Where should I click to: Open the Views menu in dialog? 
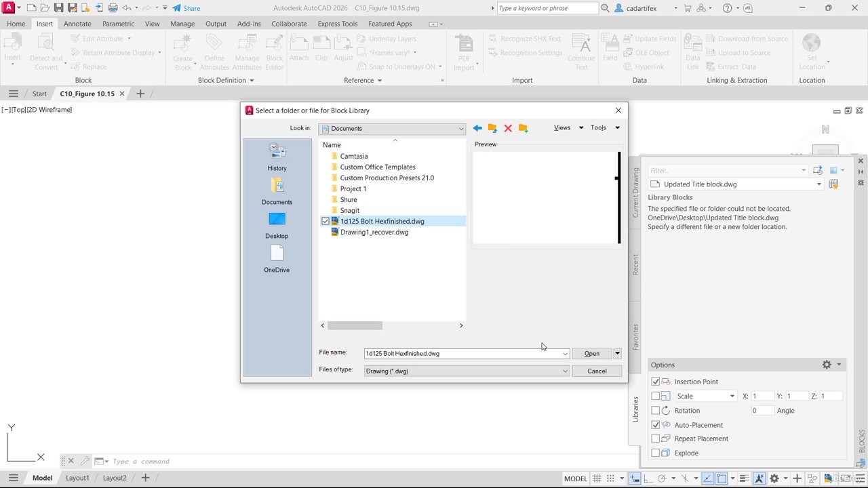[x=562, y=128]
